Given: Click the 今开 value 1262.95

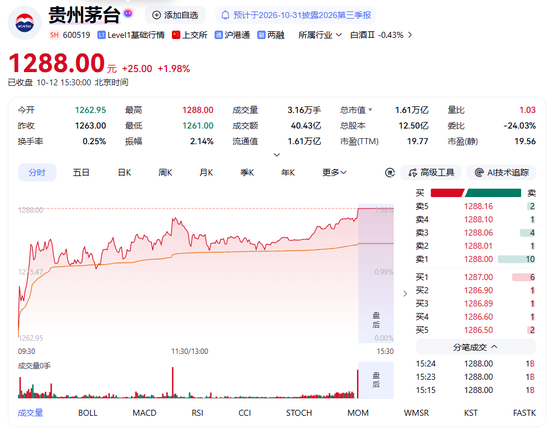Looking at the screenshot, I should point(90,110).
